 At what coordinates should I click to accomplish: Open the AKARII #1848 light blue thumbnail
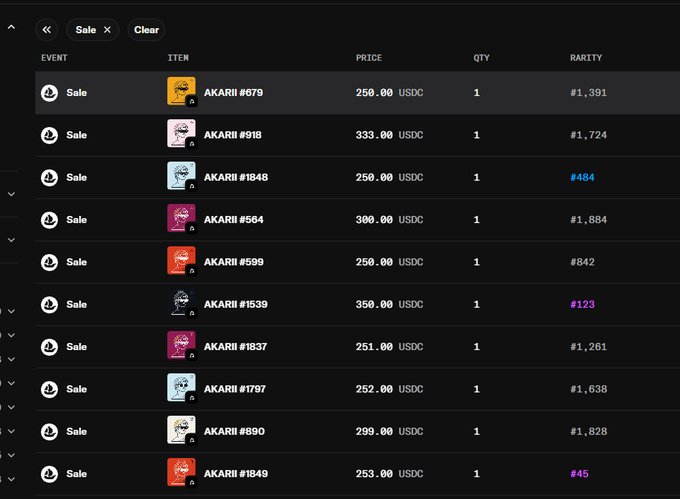click(181, 176)
